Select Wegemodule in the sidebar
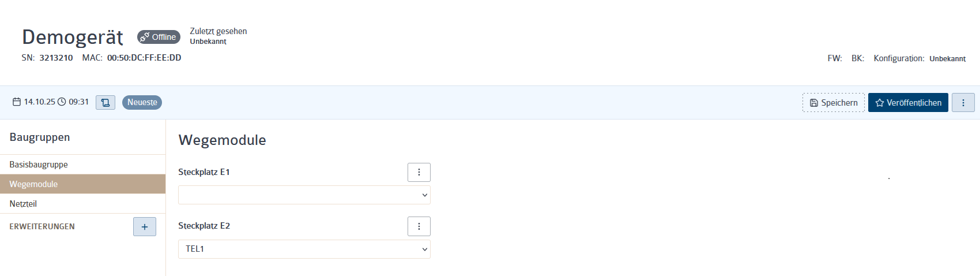 click(x=82, y=184)
